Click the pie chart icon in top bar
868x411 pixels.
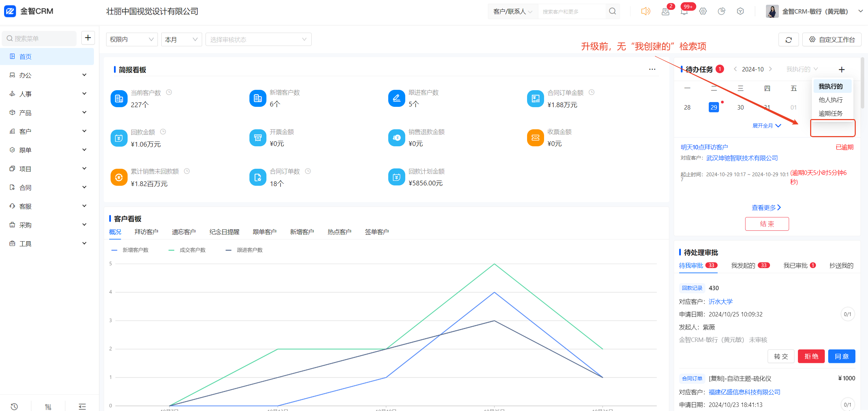(x=722, y=12)
